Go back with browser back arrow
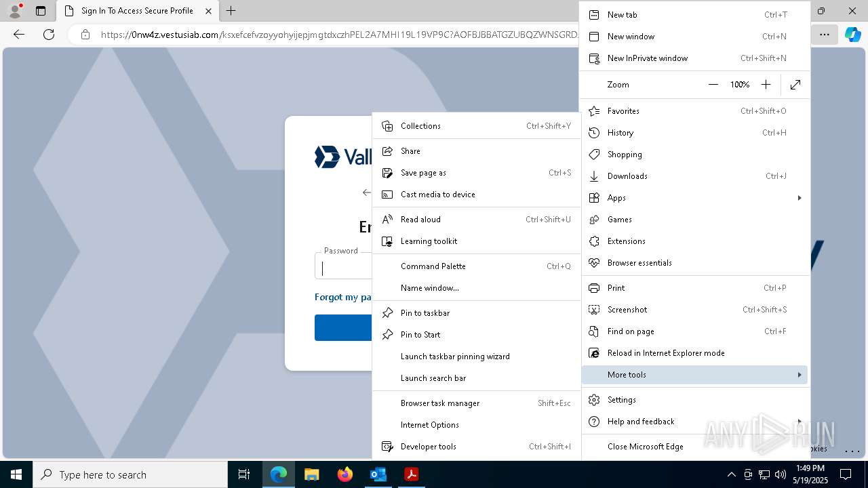 (19, 35)
